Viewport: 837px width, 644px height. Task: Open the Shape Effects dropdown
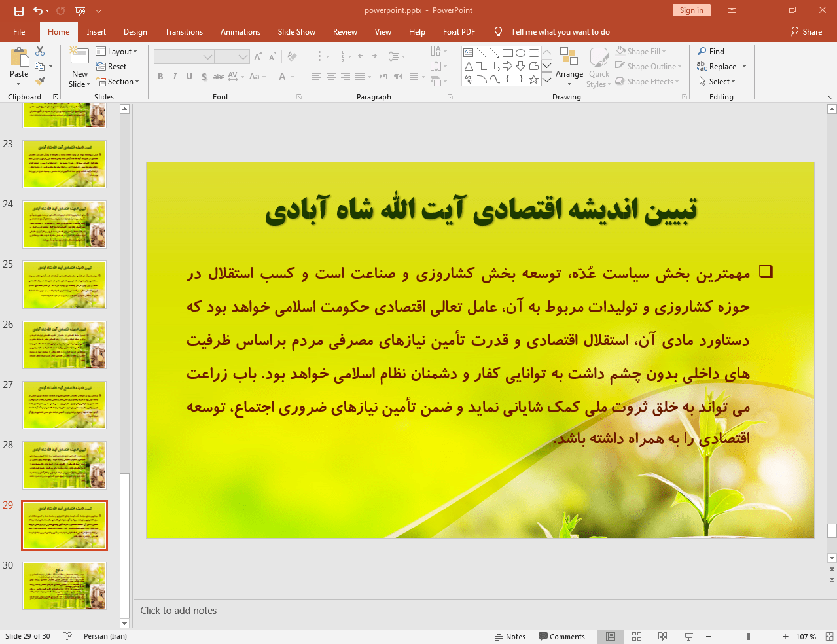pos(647,82)
